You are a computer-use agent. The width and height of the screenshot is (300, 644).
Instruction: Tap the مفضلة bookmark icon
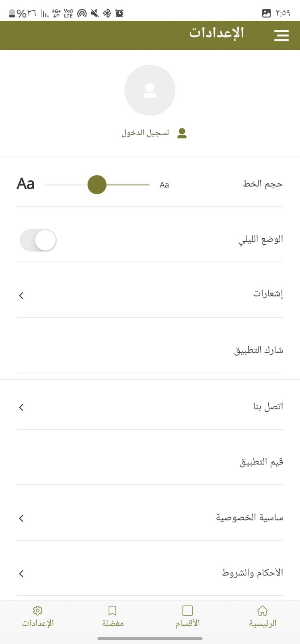(113, 611)
